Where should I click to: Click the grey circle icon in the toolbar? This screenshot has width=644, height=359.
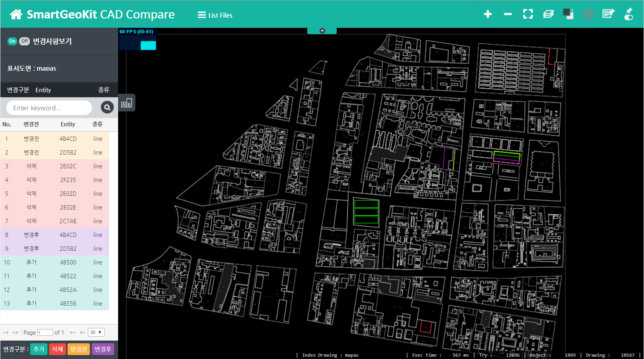pyautogui.click(x=588, y=14)
